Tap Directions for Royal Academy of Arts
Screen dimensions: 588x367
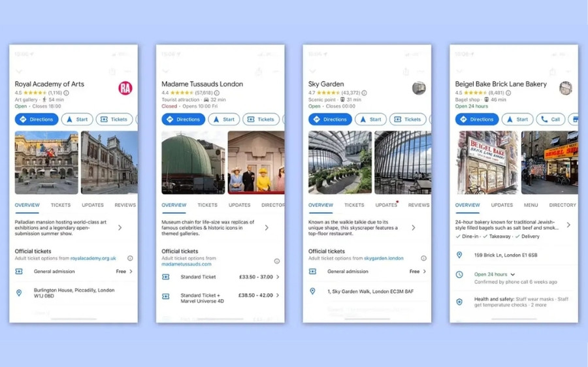(x=37, y=120)
